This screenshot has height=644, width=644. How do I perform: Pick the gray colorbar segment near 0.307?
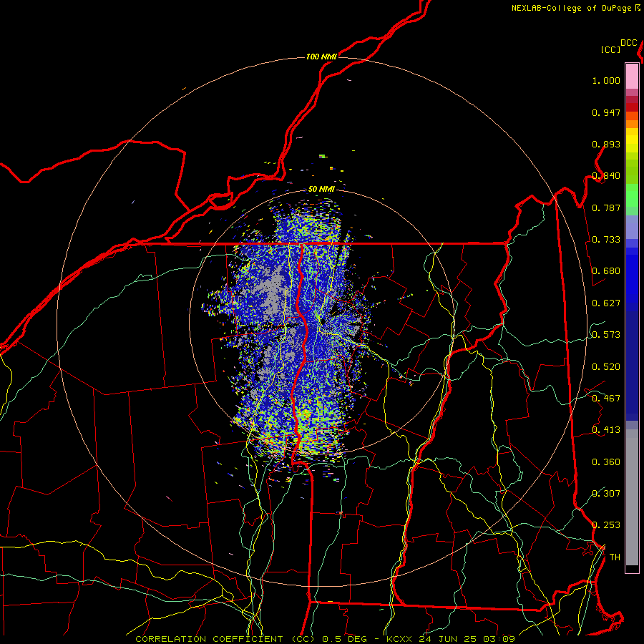pos(632,497)
